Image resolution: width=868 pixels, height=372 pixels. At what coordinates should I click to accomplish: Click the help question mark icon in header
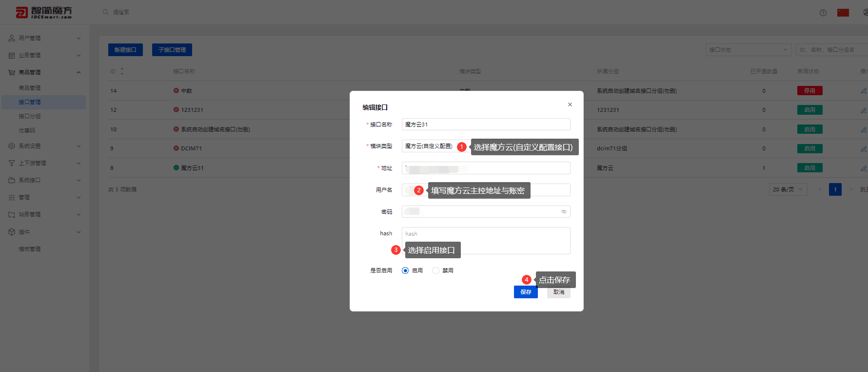[x=823, y=13]
